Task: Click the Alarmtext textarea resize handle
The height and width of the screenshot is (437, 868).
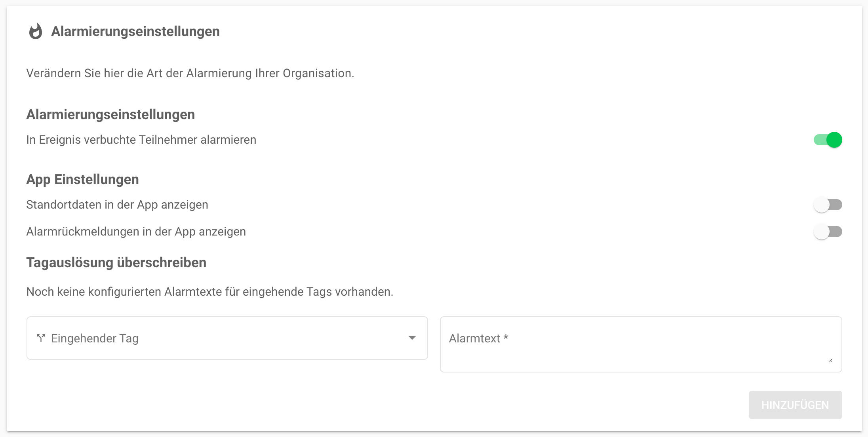Action: pyautogui.click(x=831, y=360)
